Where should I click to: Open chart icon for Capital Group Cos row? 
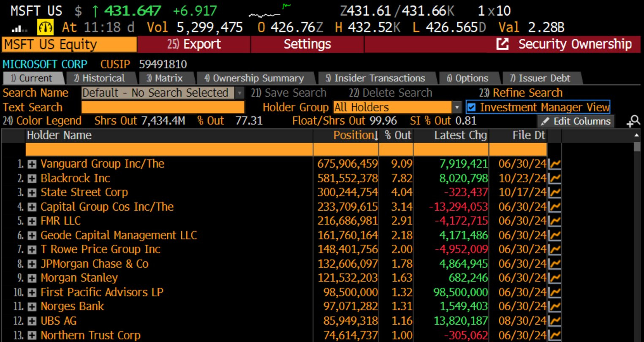tap(555, 207)
